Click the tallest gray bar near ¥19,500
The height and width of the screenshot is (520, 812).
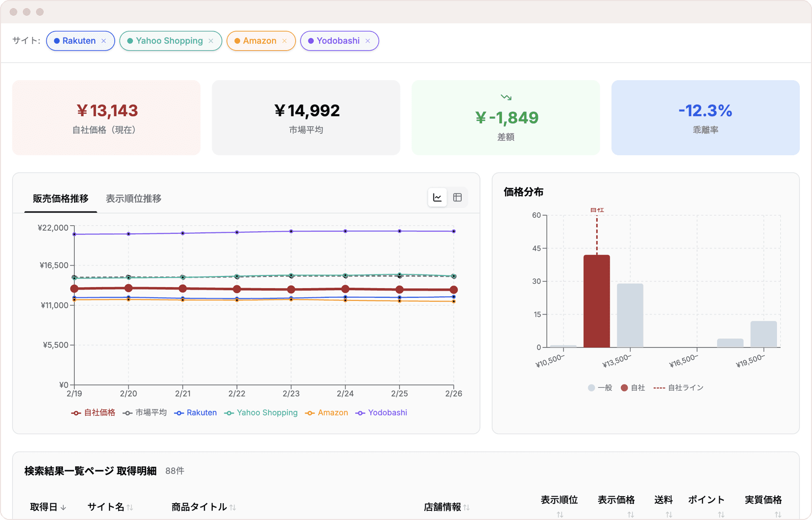(x=764, y=334)
